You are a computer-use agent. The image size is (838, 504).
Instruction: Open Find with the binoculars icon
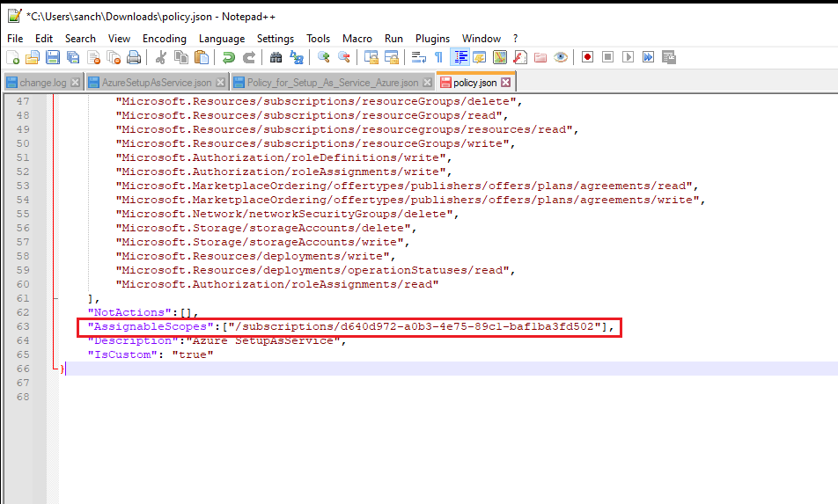click(x=276, y=57)
